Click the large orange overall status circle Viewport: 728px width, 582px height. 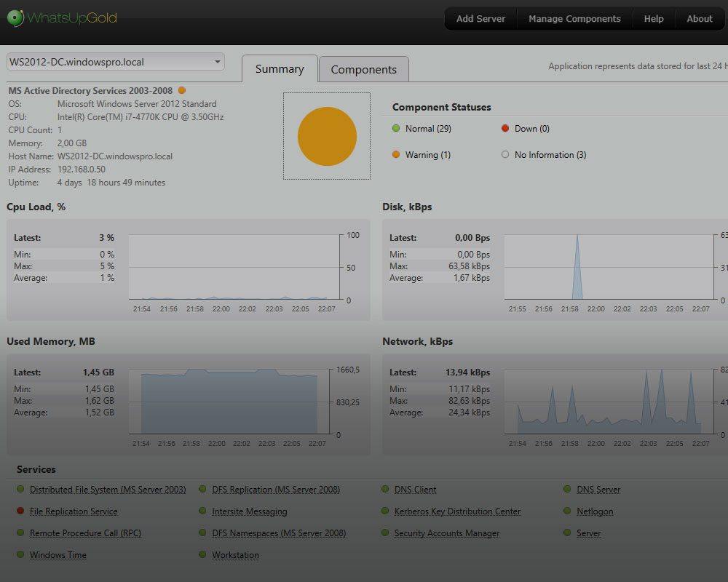point(327,137)
